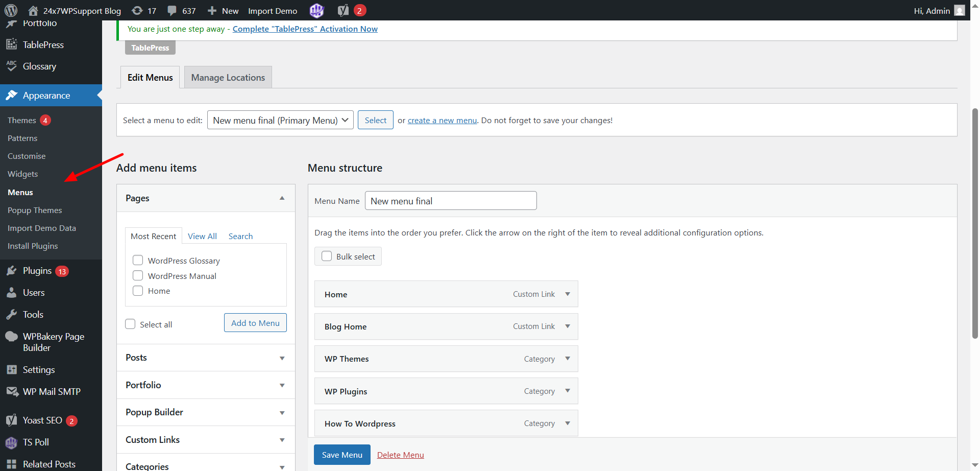
Task: Open the updates icon showing 17
Action: pos(137,10)
